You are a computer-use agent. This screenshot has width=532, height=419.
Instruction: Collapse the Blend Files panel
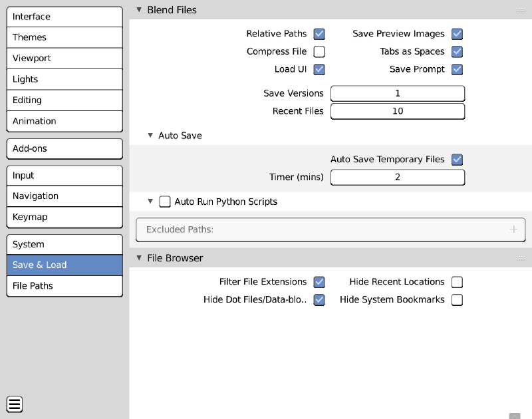click(x=139, y=10)
